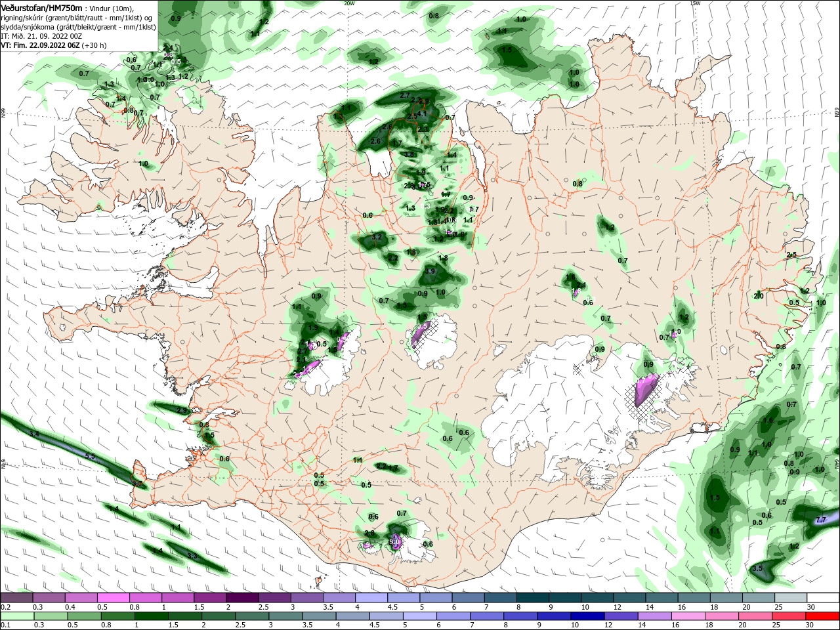
Task: Click the 7.7 precipitation value on the map
Action: [821, 520]
